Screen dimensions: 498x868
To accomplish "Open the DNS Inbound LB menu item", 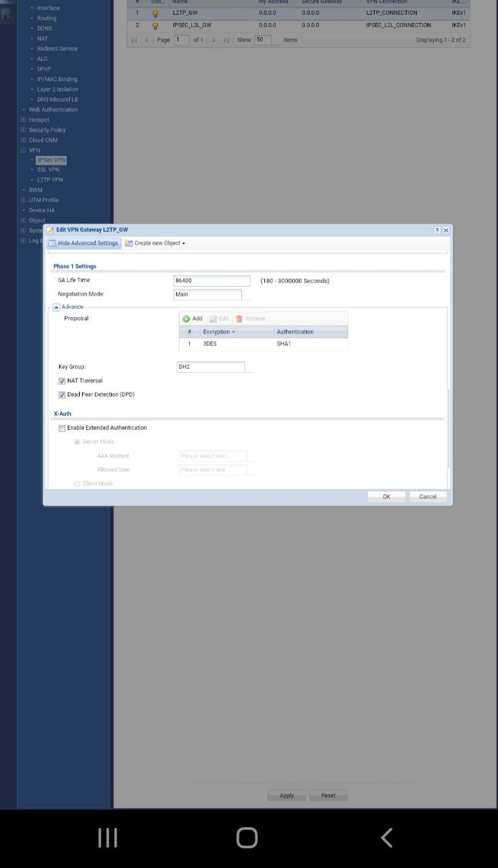I will [58, 100].
